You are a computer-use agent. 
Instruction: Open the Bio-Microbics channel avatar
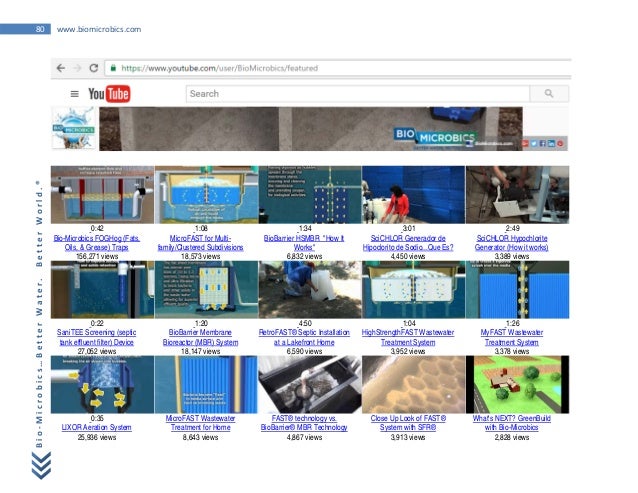74,128
